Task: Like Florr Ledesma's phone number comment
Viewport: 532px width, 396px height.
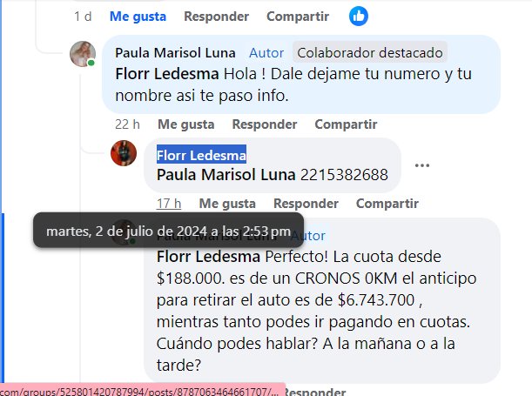Action: coord(227,204)
